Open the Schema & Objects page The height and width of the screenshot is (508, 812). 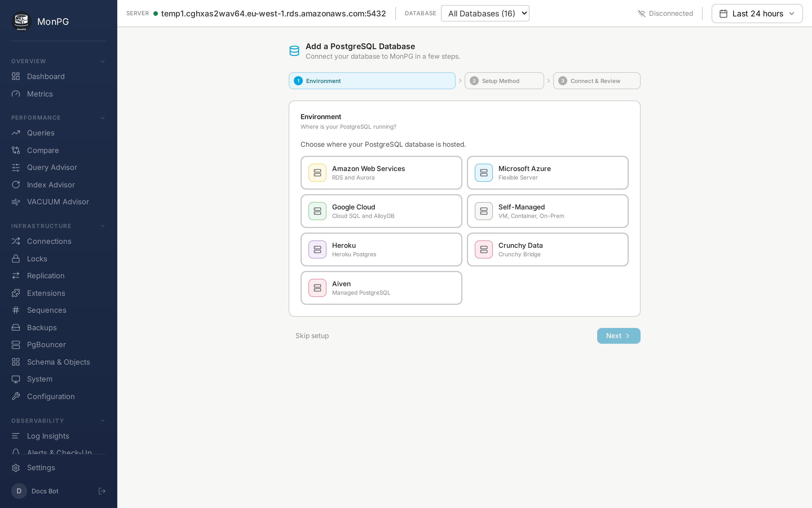pyautogui.click(x=58, y=362)
